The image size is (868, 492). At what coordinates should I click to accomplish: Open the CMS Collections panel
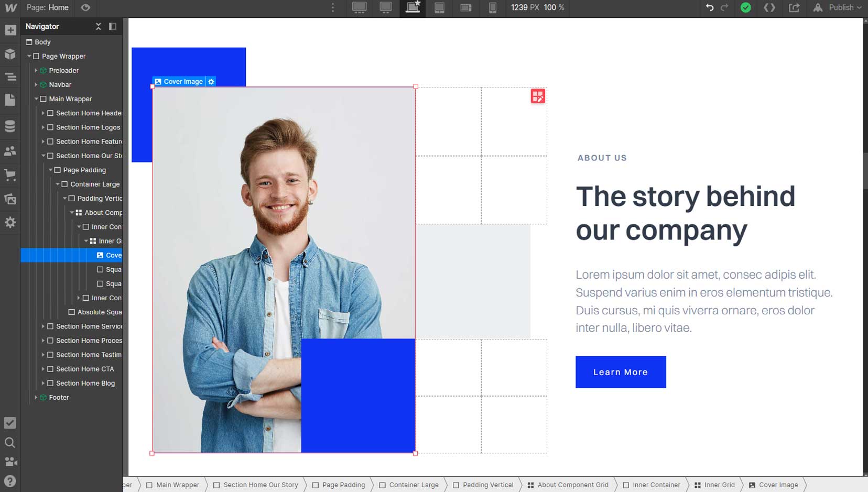(x=10, y=126)
